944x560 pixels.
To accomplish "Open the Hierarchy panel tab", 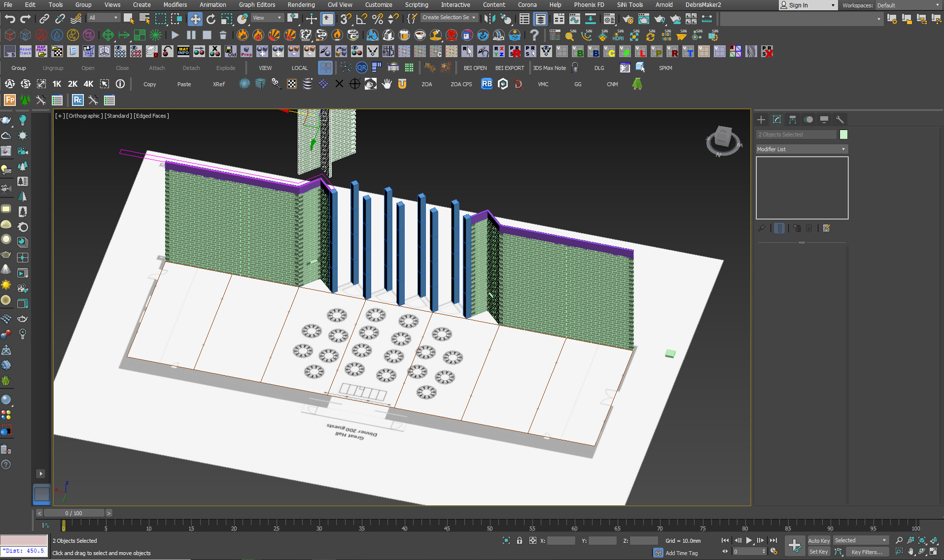I will tap(793, 120).
